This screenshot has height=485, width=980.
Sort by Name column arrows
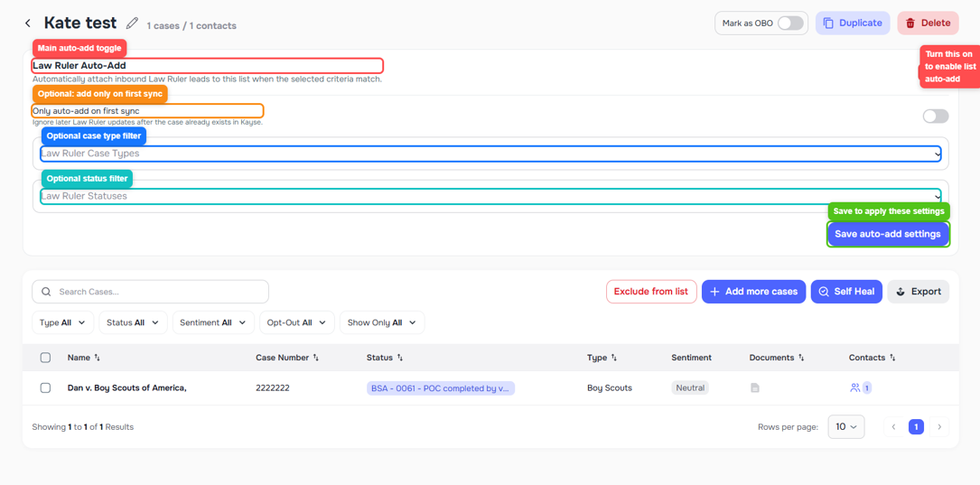click(97, 359)
